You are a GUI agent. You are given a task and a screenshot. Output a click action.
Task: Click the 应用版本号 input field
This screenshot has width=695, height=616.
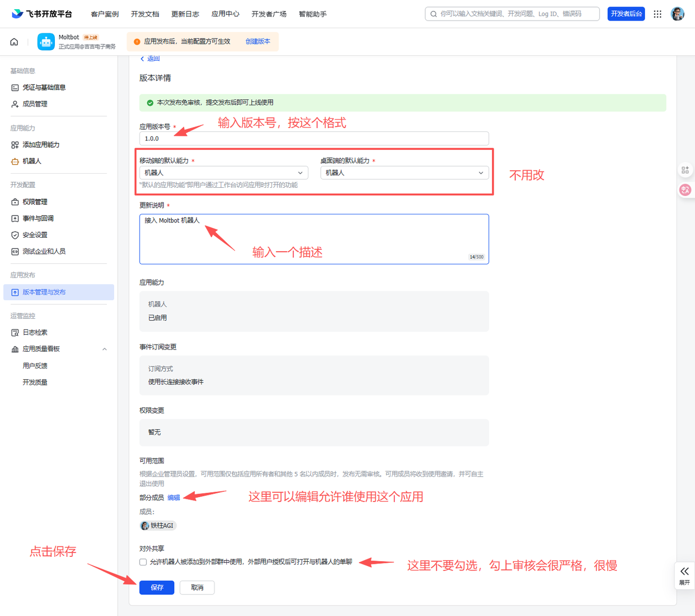[314, 138]
